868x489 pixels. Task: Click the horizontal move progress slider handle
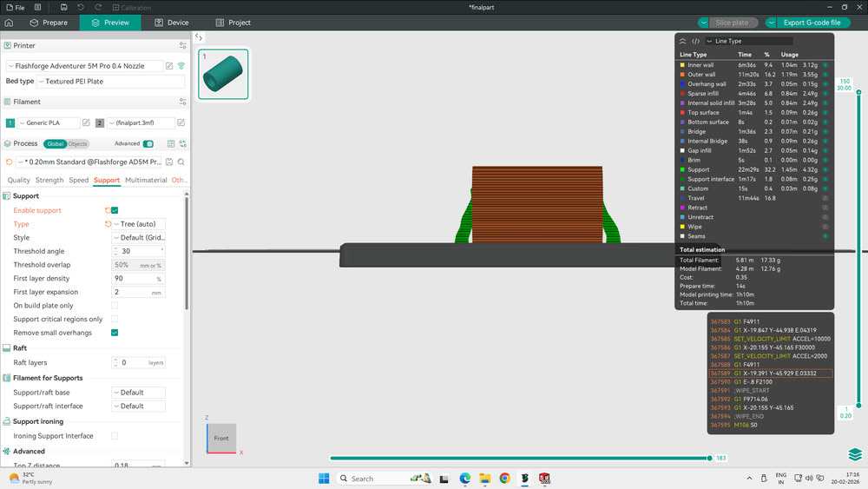[710, 458]
